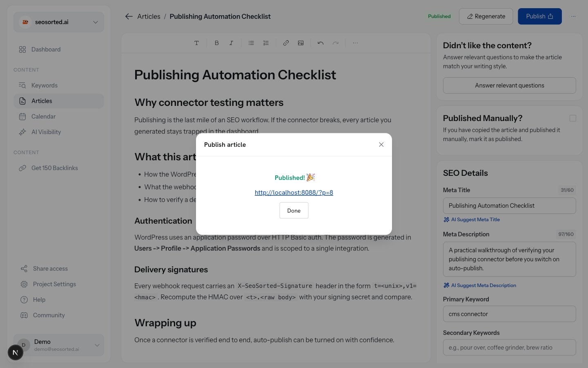Screen dimensions: 588x368
Task: Toggle bold formatting
Action: click(216, 43)
